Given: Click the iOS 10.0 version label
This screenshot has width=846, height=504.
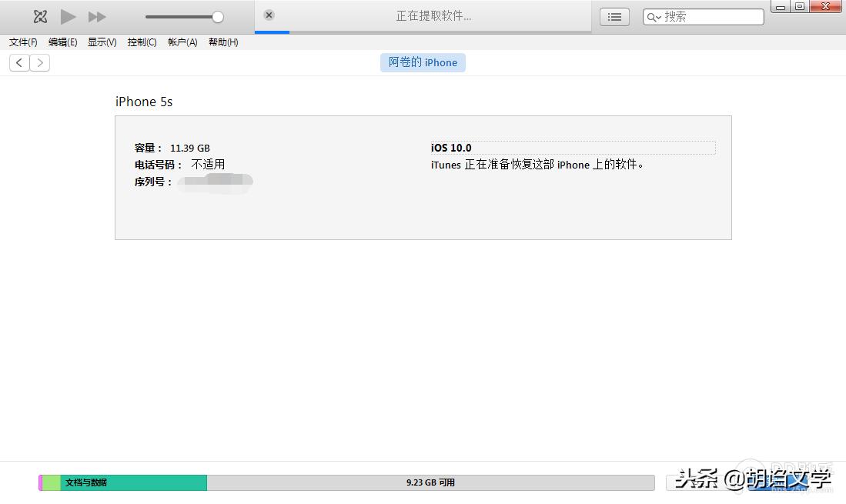Looking at the screenshot, I should 451,148.
